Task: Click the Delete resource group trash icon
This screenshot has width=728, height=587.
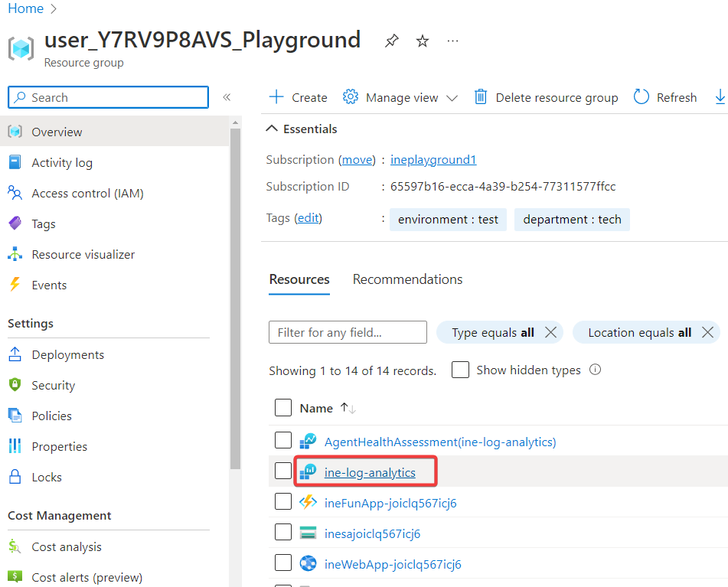Action: (481, 97)
